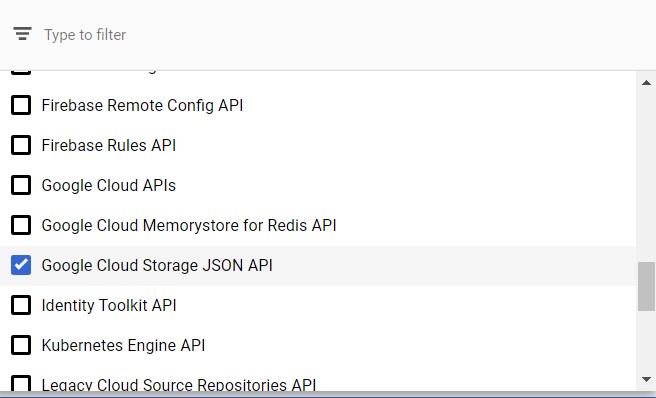Screen dimensions: 656x398
Task: Focus the Type to filter field
Action: (x=335, y=35)
